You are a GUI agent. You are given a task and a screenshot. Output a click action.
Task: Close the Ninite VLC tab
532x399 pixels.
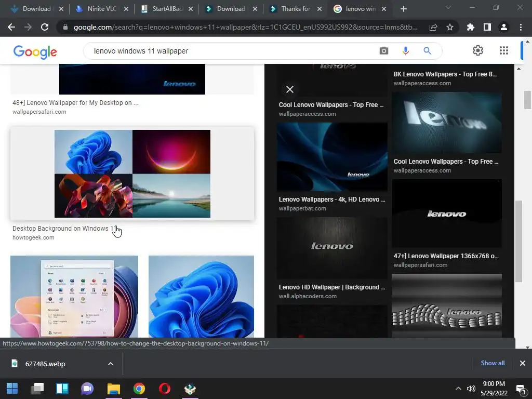[x=126, y=9]
